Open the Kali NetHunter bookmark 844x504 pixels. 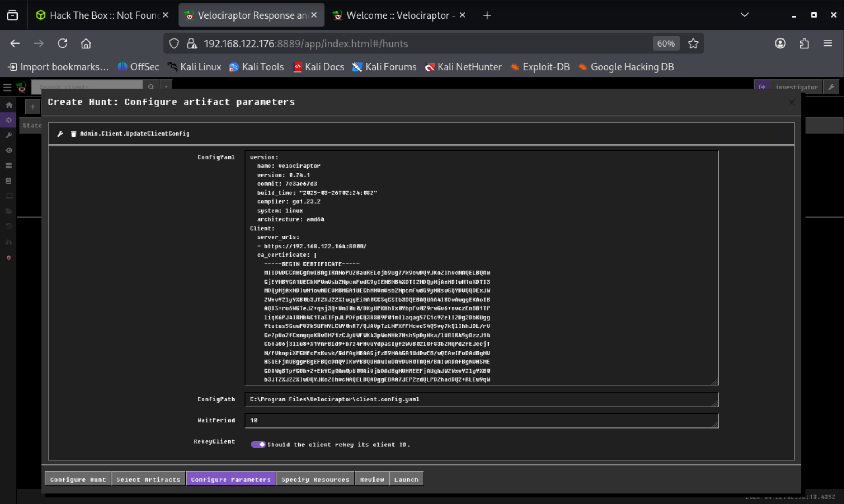[463, 67]
